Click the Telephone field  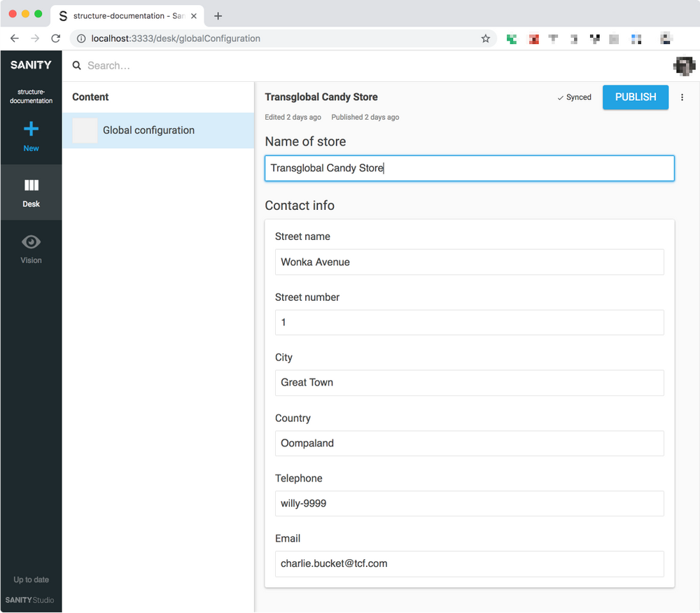(469, 504)
